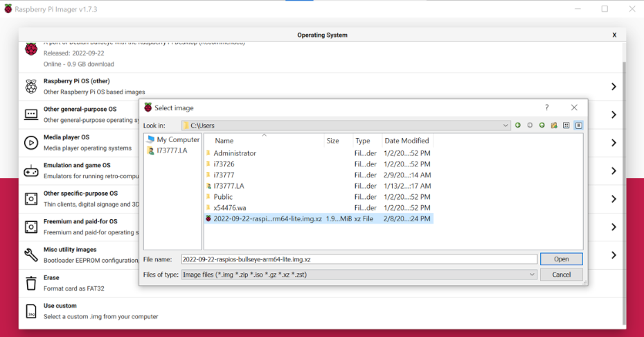Click the Erase trash can icon

tap(31, 283)
